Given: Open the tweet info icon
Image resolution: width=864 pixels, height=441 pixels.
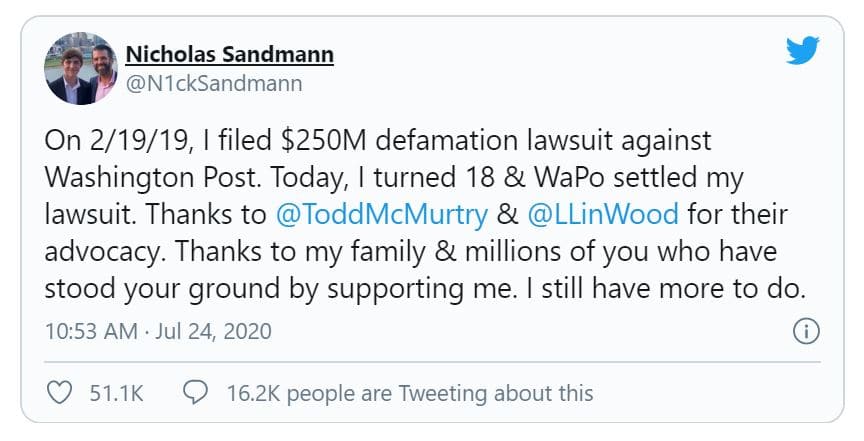Looking at the screenshot, I should [x=806, y=332].
